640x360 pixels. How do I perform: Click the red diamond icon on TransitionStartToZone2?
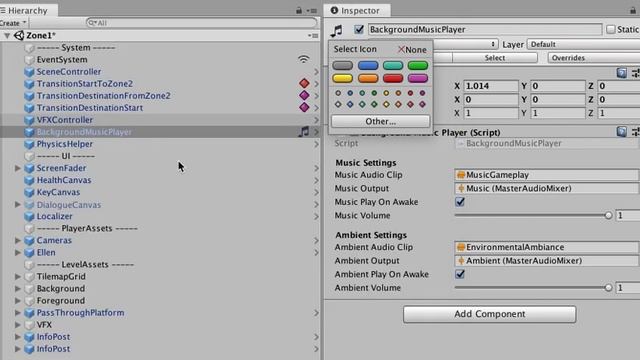pos(304,83)
